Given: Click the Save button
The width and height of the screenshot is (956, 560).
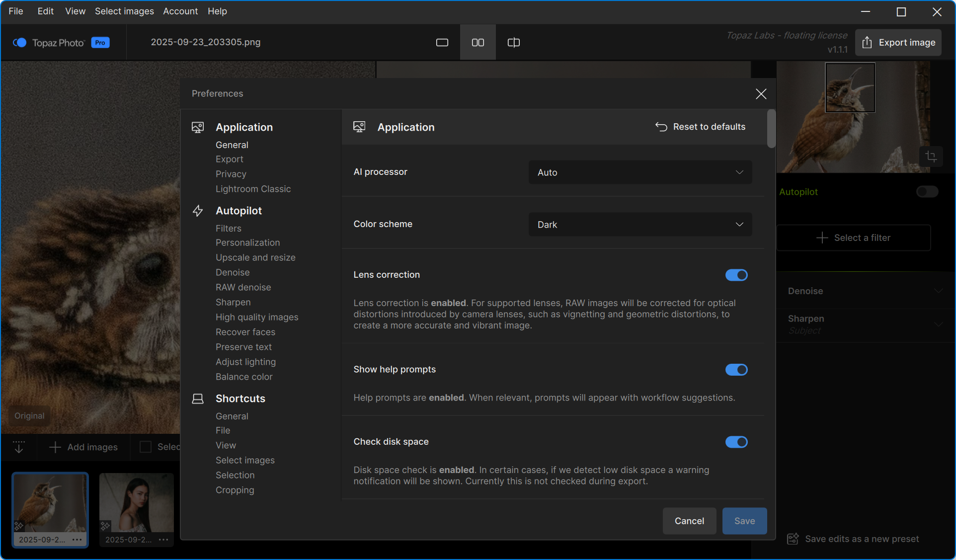Looking at the screenshot, I should point(744,521).
